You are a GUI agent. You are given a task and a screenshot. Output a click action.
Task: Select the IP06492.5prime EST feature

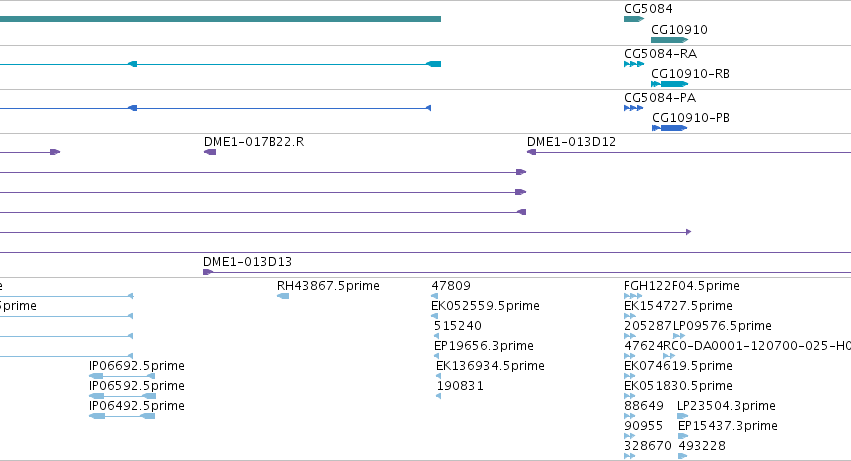122,416
